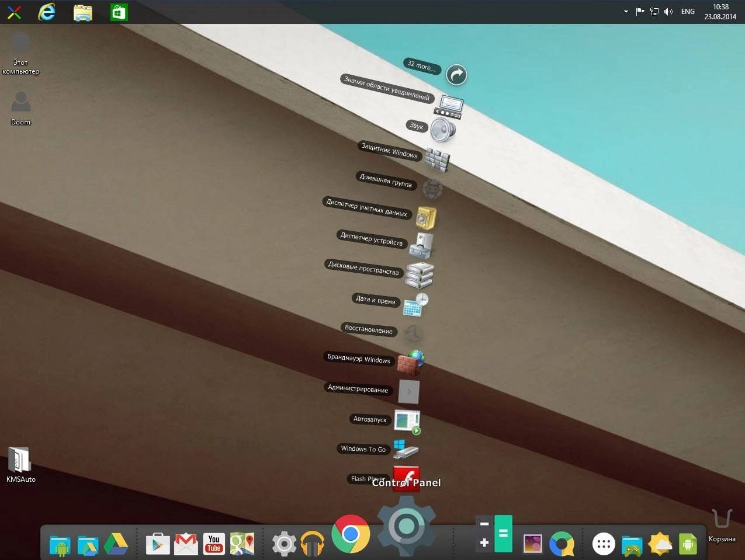Open Flash Player item in stack

pos(406,479)
